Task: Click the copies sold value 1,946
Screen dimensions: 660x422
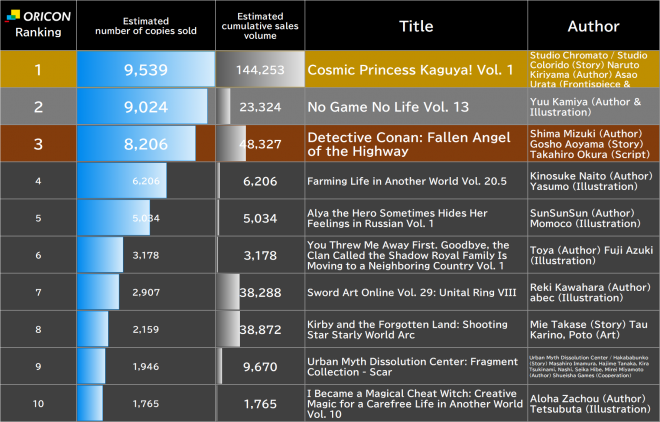Action: tap(146, 366)
